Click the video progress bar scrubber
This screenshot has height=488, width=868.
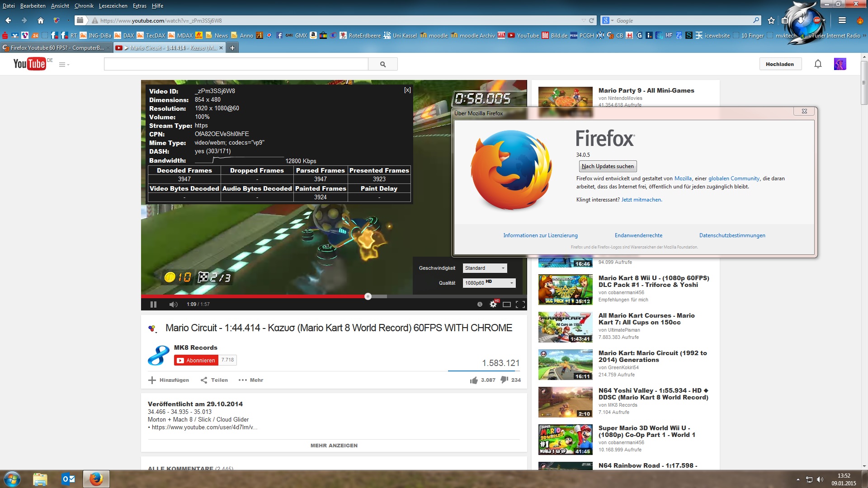coord(368,296)
